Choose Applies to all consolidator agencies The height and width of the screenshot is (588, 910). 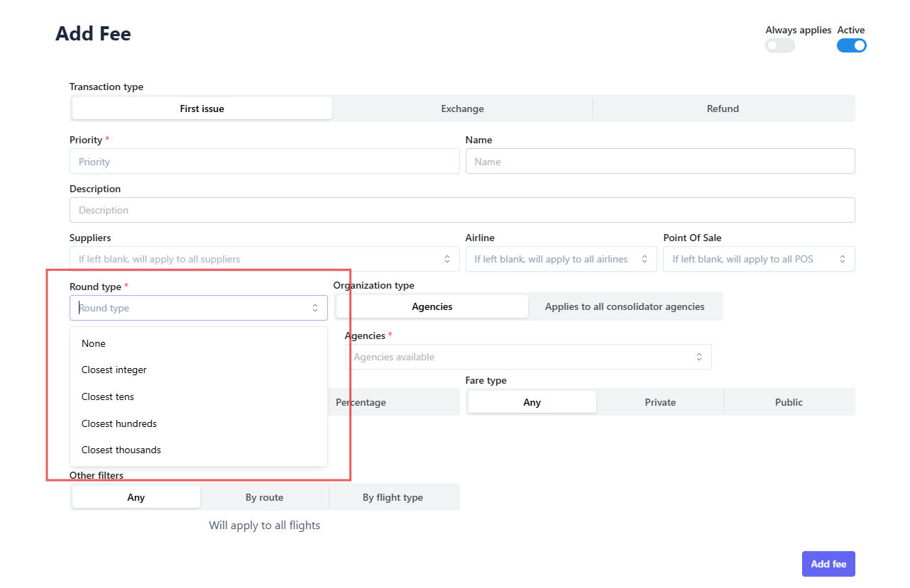(625, 306)
